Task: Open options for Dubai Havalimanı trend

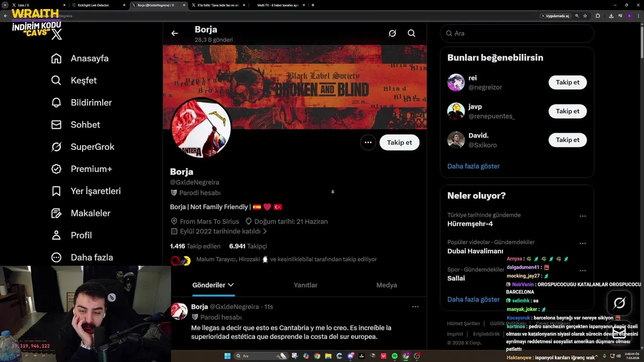Action: coord(583,243)
